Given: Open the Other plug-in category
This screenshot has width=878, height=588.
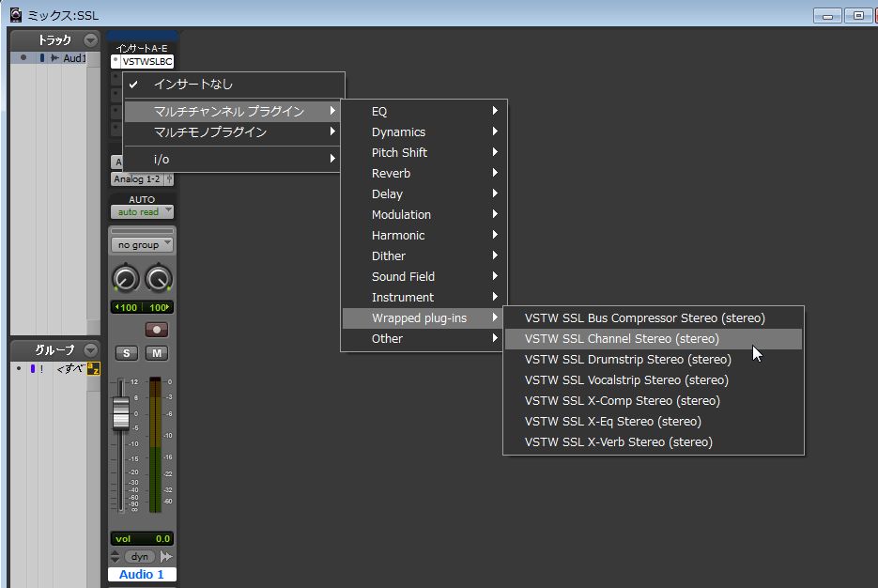Looking at the screenshot, I should click(x=424, y=339).
